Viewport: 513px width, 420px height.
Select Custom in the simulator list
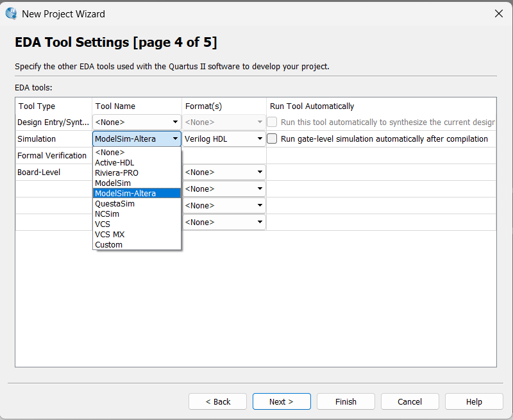pyautogui.click(x=137, y=245)
